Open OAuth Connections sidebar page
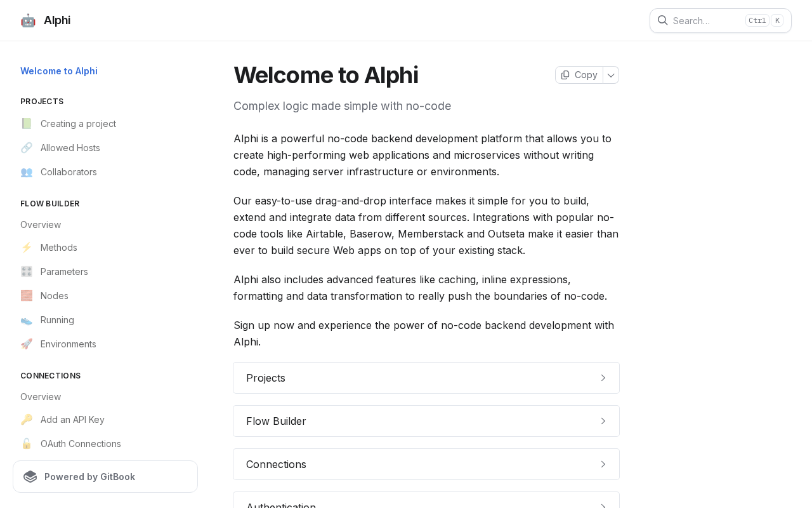812x508 pixels. coord(81,444)
